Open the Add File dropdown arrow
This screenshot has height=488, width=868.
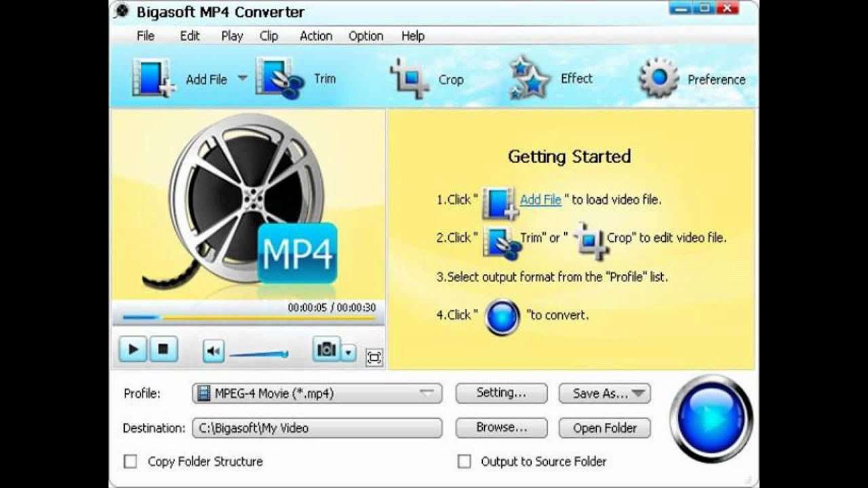click(x=242, y=78)
